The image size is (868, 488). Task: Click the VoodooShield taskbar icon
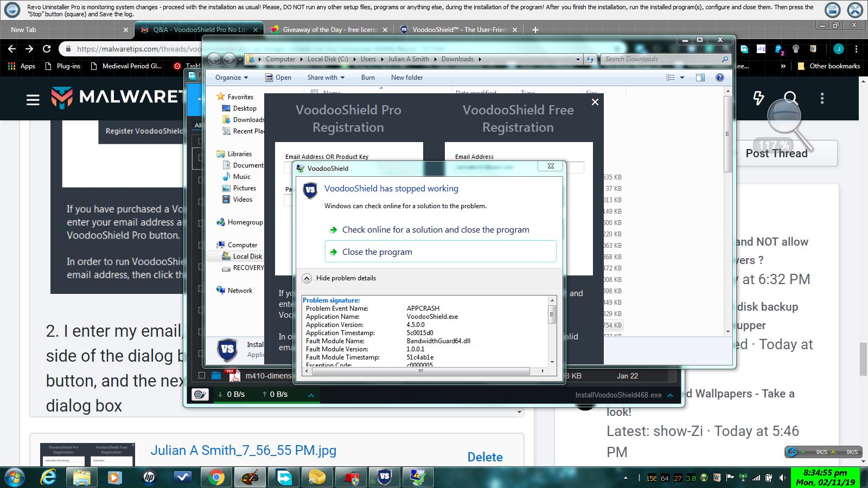(x=385, y=477)
